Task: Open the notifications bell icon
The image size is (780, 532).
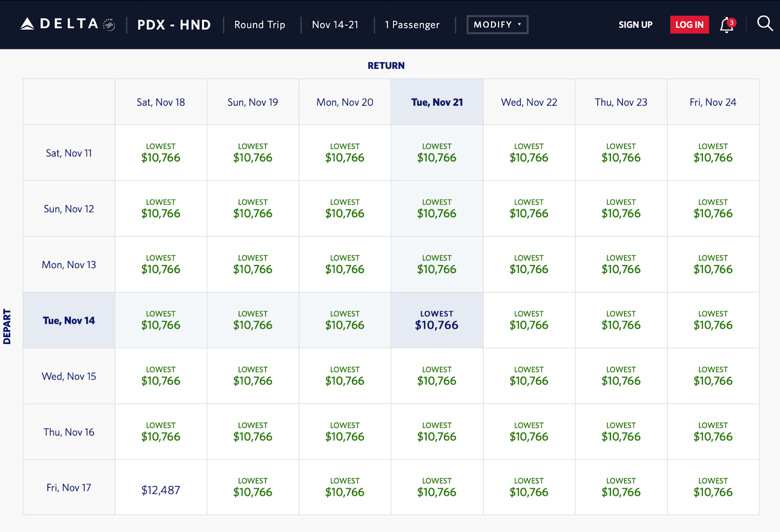Action: click(726, 25)
